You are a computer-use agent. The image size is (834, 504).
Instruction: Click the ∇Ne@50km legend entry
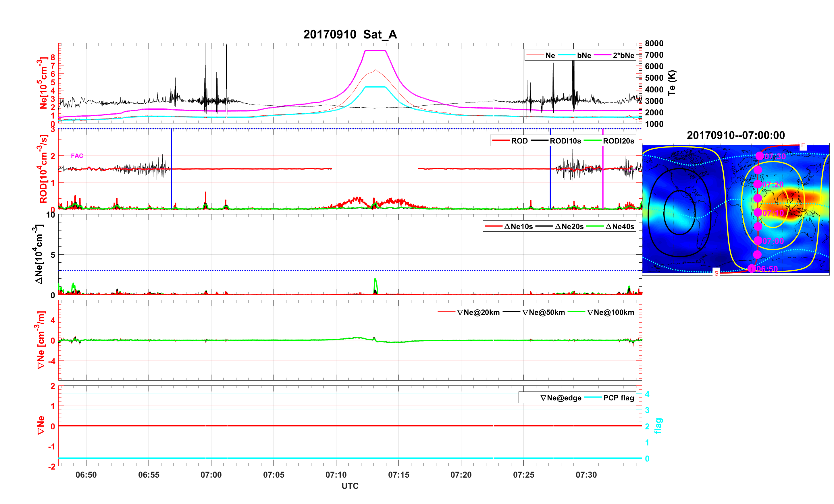tap(544, 313)
